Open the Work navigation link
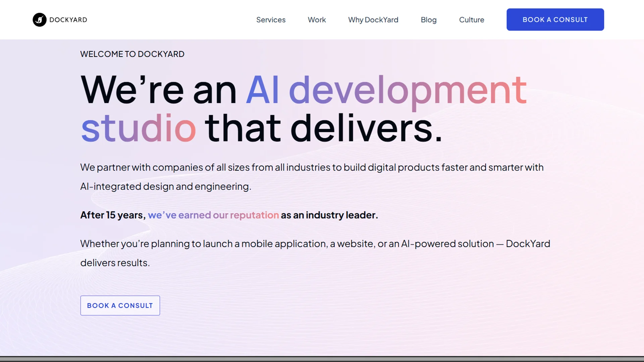644x362 pixels. 317,20
